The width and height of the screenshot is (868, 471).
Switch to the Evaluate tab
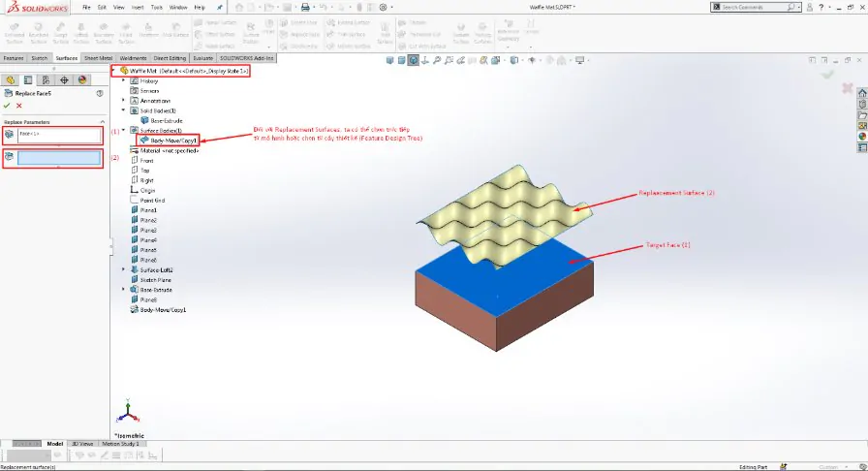(x=203, y=58)
